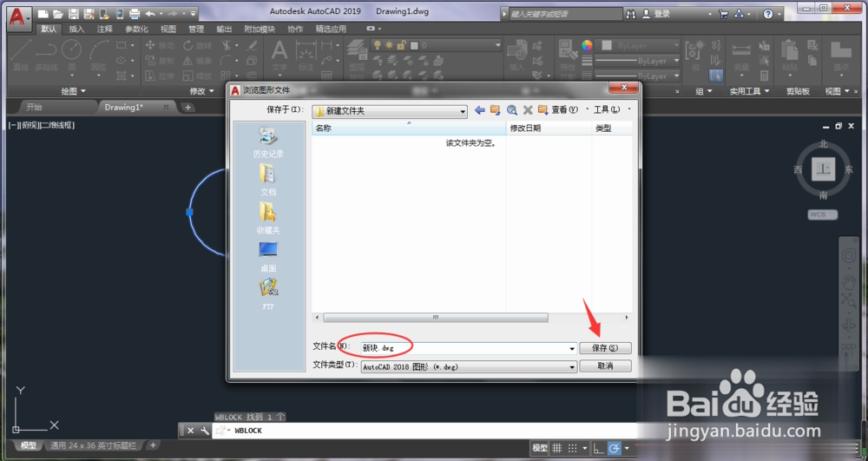
Task: Toggle the grid display in status bar
Action: point(557,448)
